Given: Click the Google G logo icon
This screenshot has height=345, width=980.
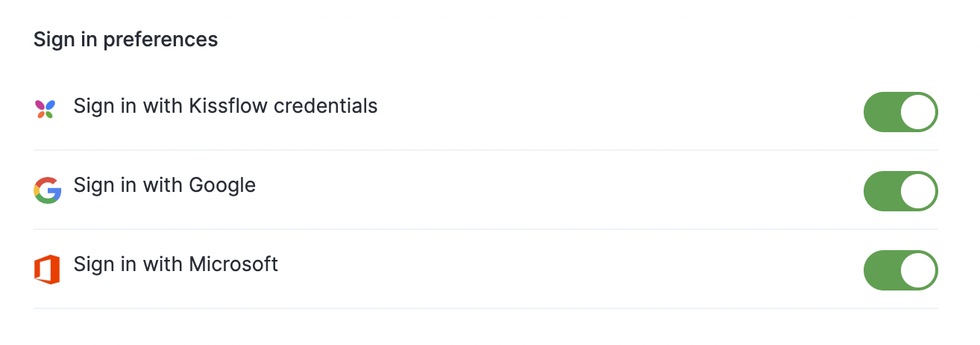Looking at the screenshot, I should [47, 190].
